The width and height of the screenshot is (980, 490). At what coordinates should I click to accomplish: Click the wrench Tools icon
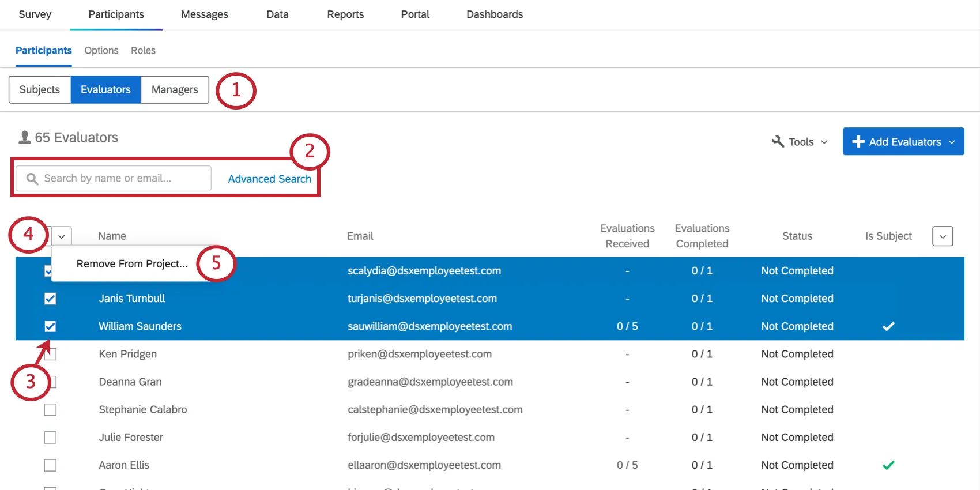click(x=778, y=142)
